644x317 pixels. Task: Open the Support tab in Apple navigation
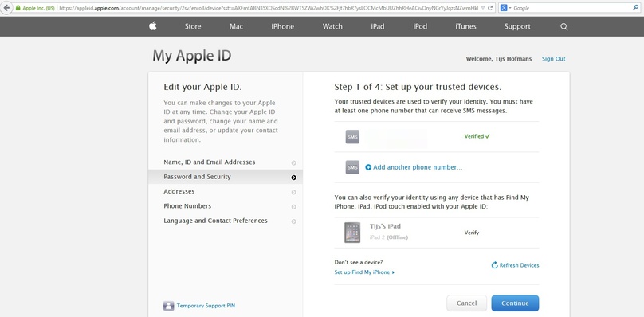click(517, 27)
